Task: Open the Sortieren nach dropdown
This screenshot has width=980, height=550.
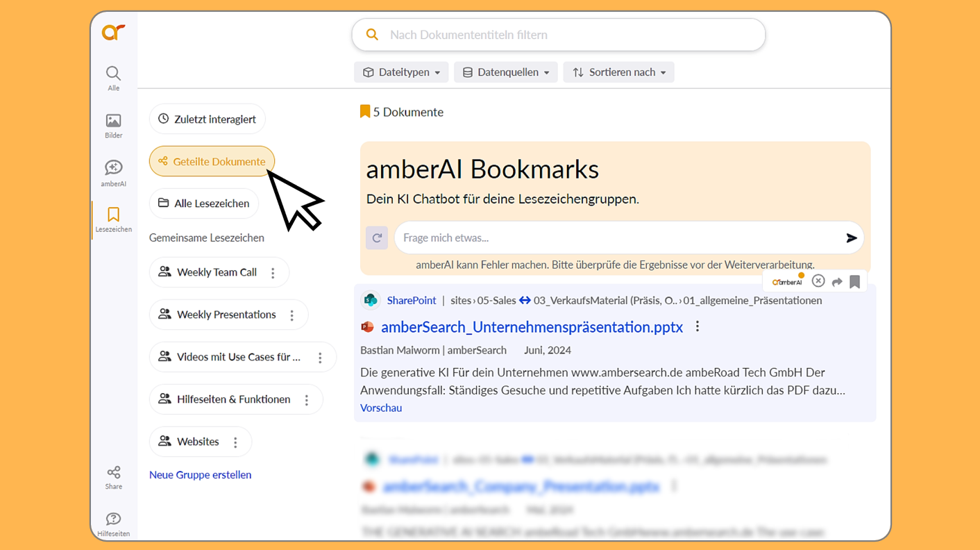Action: click(619, 72)
